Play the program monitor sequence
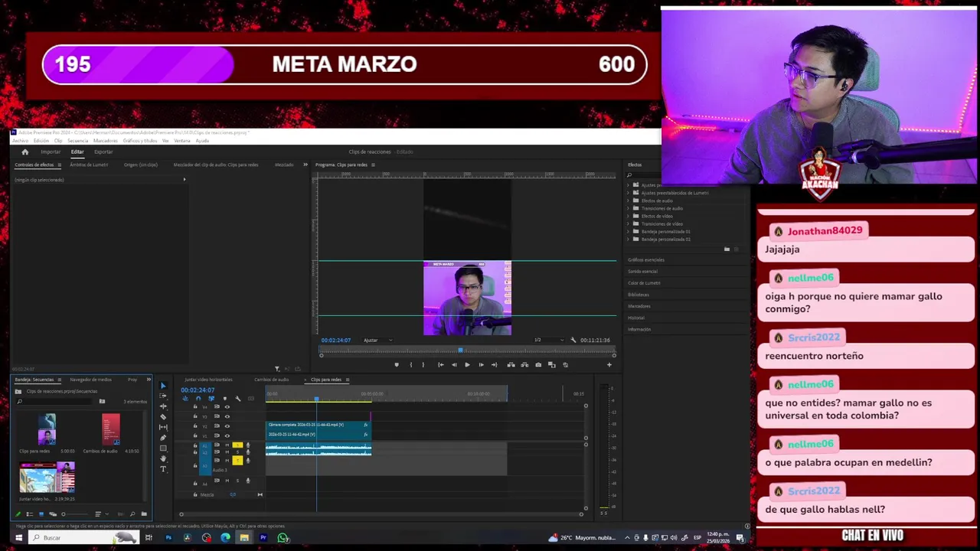The image size is (980, 551). (x=467, y=365)
